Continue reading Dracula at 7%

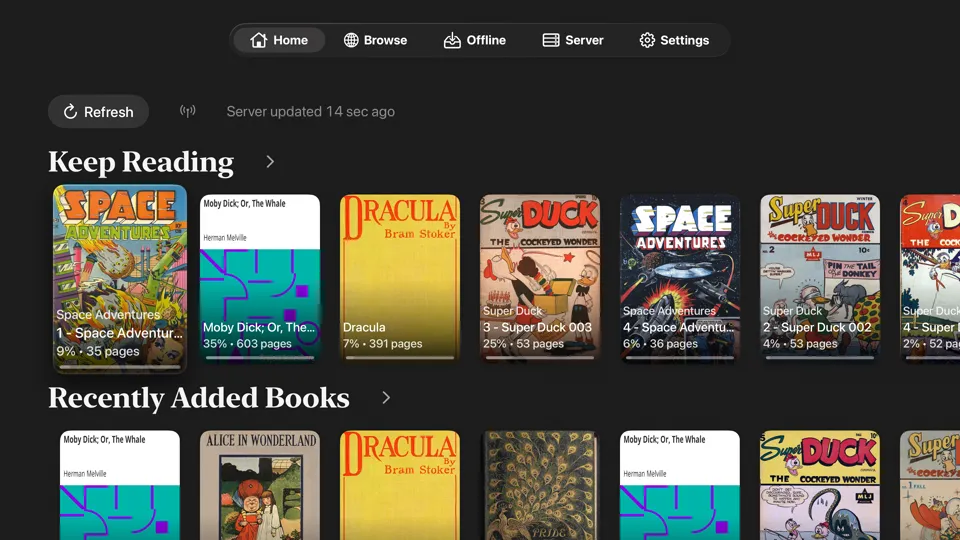(400, 279)
